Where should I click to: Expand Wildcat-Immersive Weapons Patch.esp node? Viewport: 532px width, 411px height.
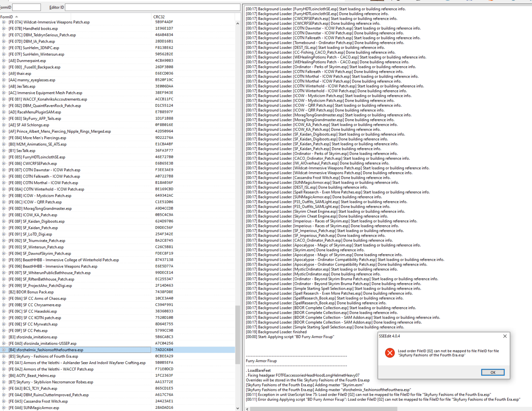click(x=4, y=22)
